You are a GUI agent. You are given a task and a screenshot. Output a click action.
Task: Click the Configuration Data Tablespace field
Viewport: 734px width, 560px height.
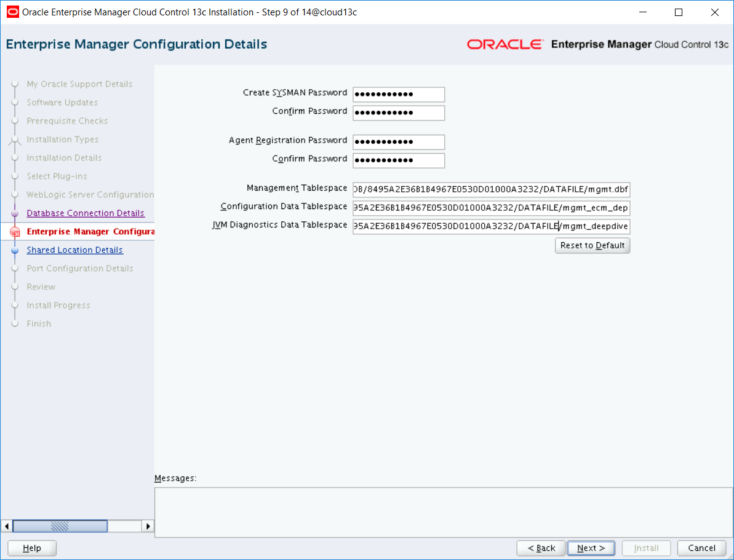[x=492, y=208]
